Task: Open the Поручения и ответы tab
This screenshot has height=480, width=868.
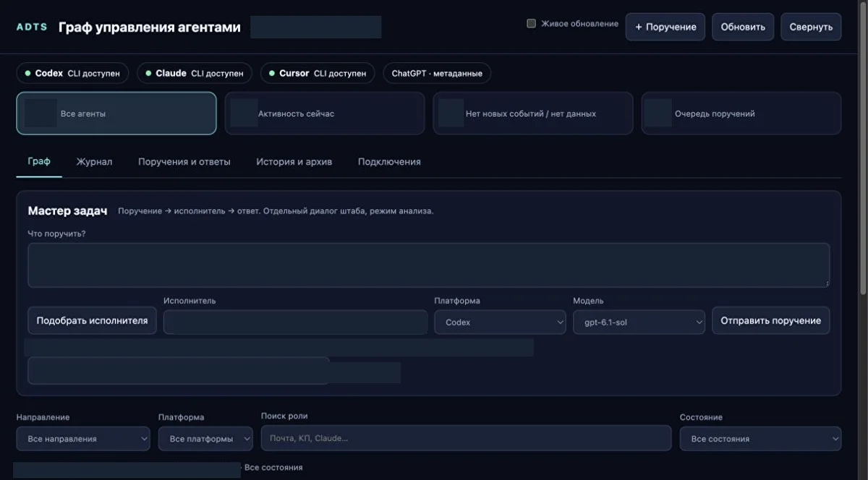Action: point(184,162)
